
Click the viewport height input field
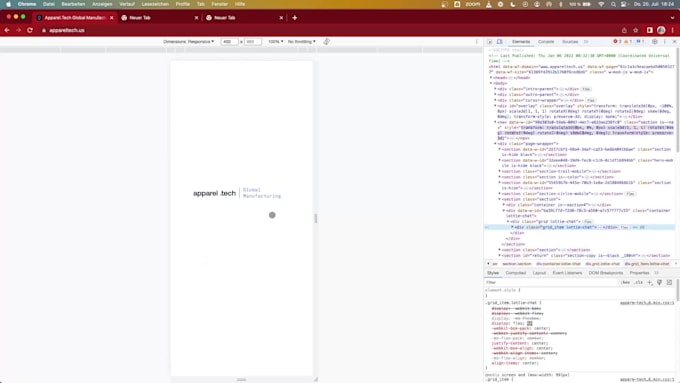pyautogui.click(x=253, y=42)
